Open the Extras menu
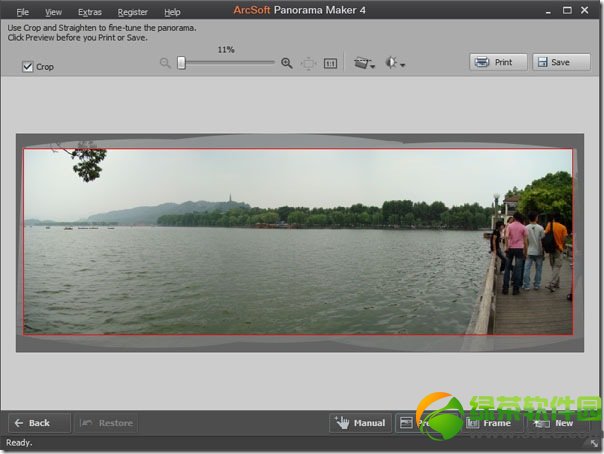The image size is (604, 454). (90, 12)
